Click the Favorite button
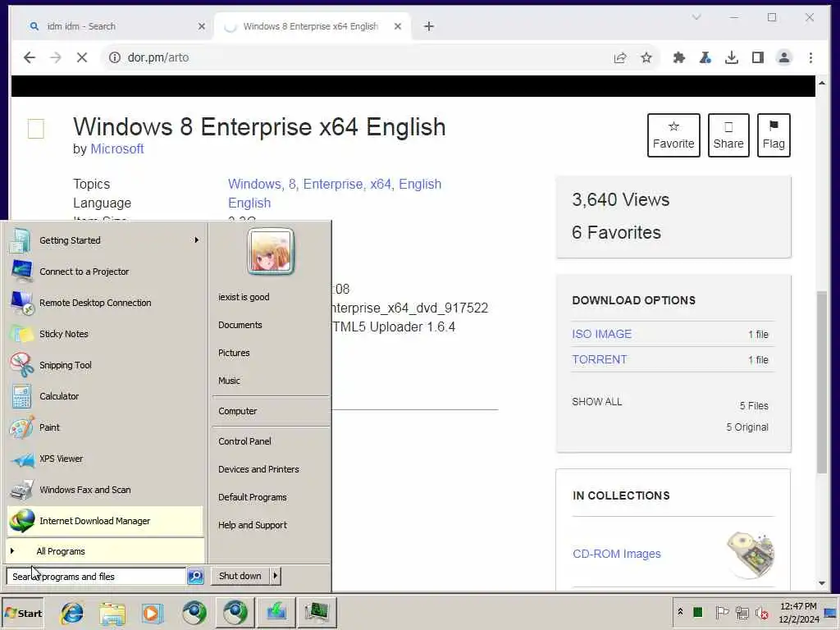Screen dimensions: 840x630 [x=673, y=135]
